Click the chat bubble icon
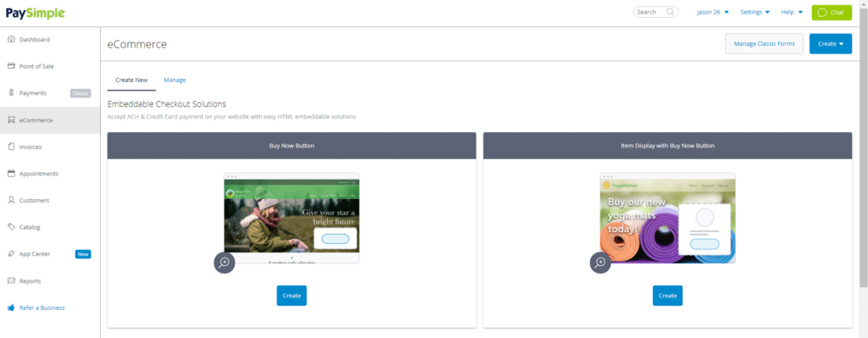This screenshot has width=868, height=338. pyautogui.click(x=822, y=12)
